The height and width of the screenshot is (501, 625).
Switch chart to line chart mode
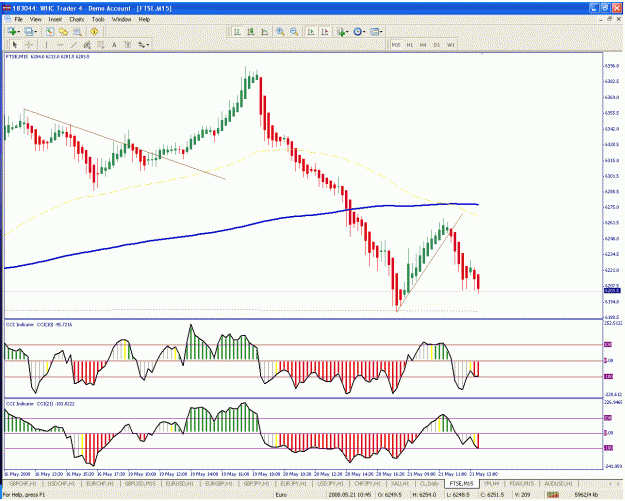(265, 32)
